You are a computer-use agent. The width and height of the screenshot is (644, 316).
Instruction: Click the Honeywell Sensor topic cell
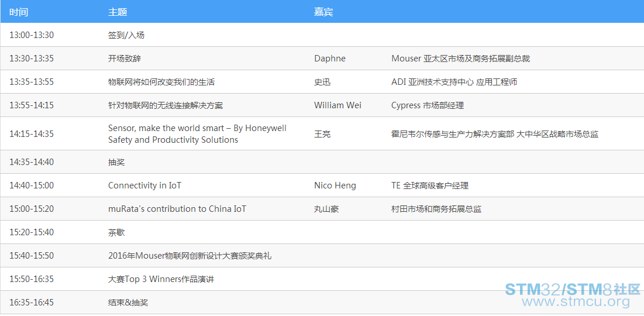click(197, 134)
